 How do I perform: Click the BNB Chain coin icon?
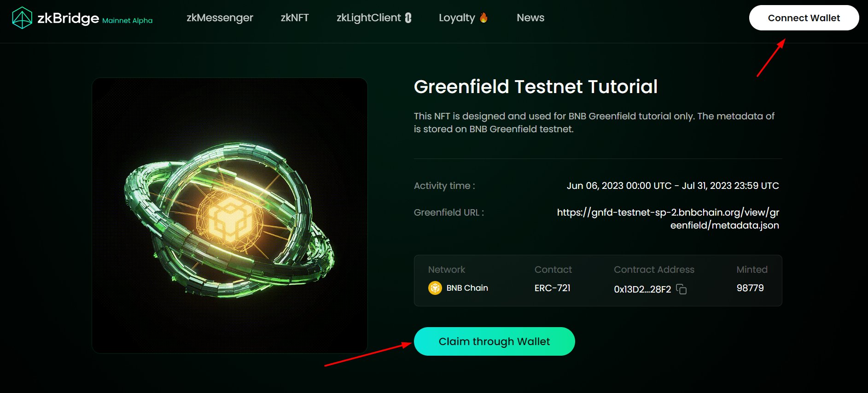click(435, 288)
